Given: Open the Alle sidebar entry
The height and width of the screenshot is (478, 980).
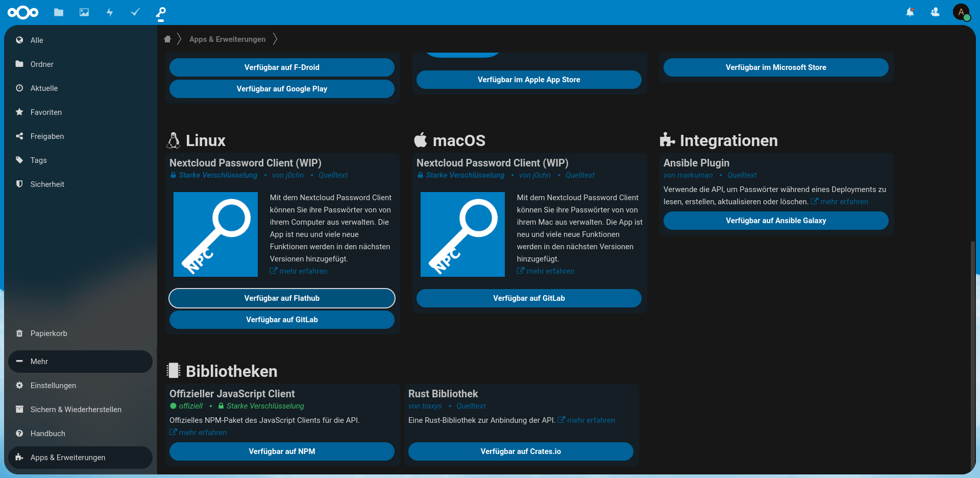Looking at the screenshot, I should click(x=80, y=40).
